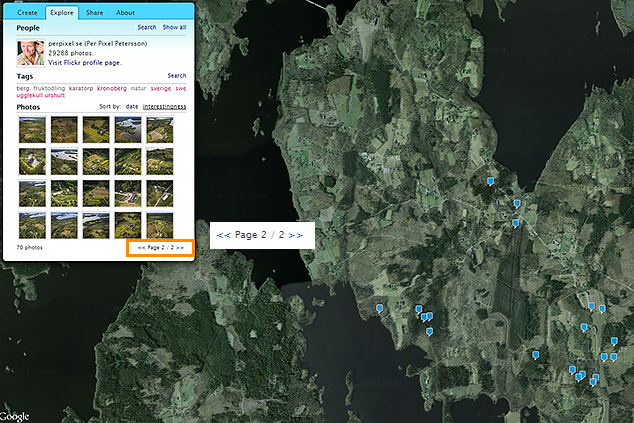
Task: Click Per Pixel Petersson's avatar photo
Action: 30,53
